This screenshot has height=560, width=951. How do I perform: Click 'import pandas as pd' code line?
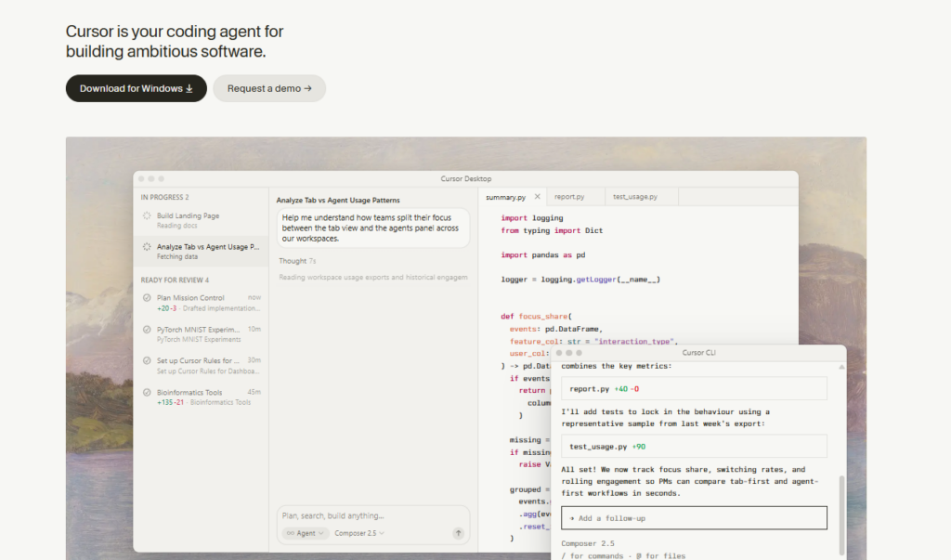click(542, 254)
